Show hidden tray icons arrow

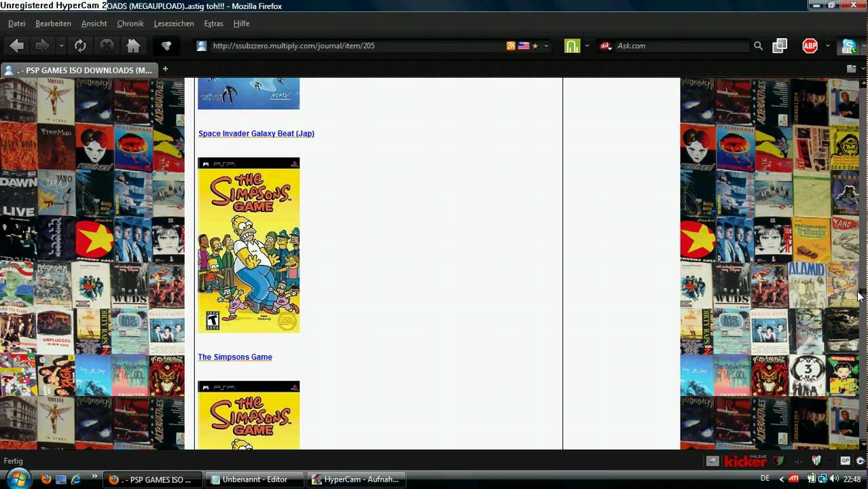[781, 479]
